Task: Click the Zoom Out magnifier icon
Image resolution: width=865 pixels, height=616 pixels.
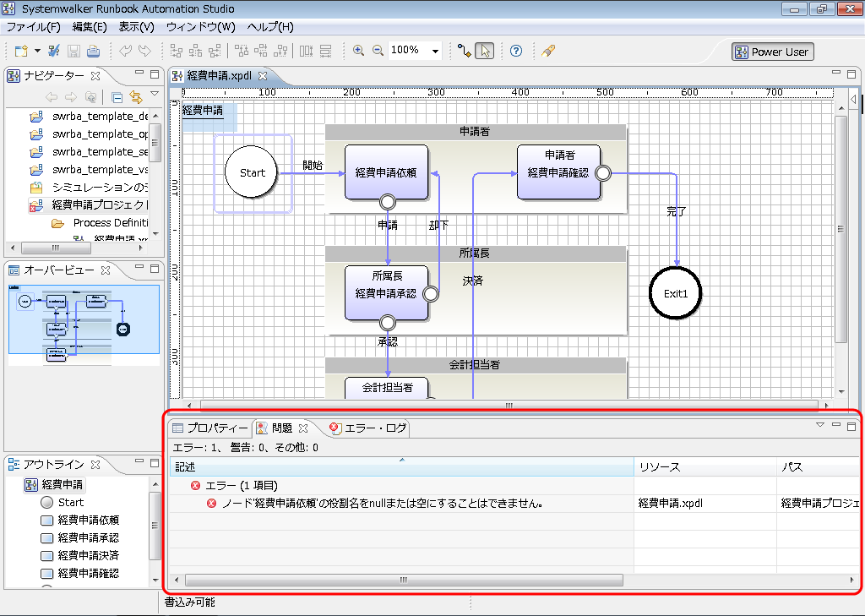Action: [x=378, y=51]
